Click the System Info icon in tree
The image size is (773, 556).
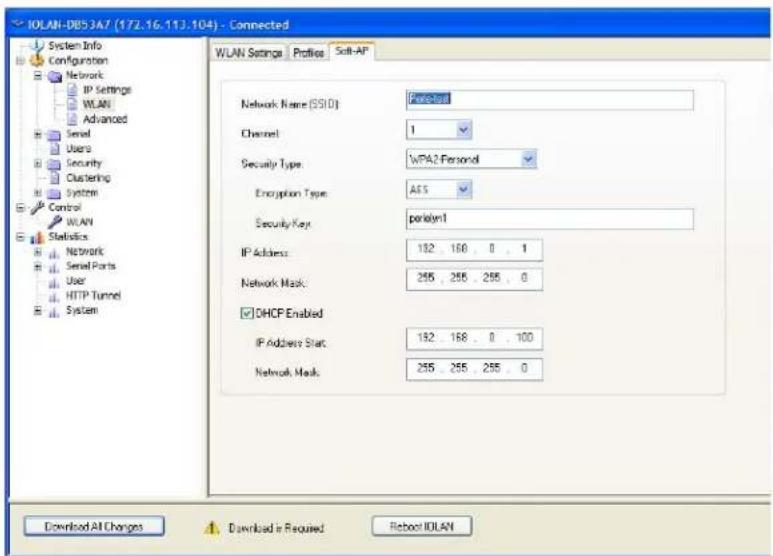click(37, 46)
